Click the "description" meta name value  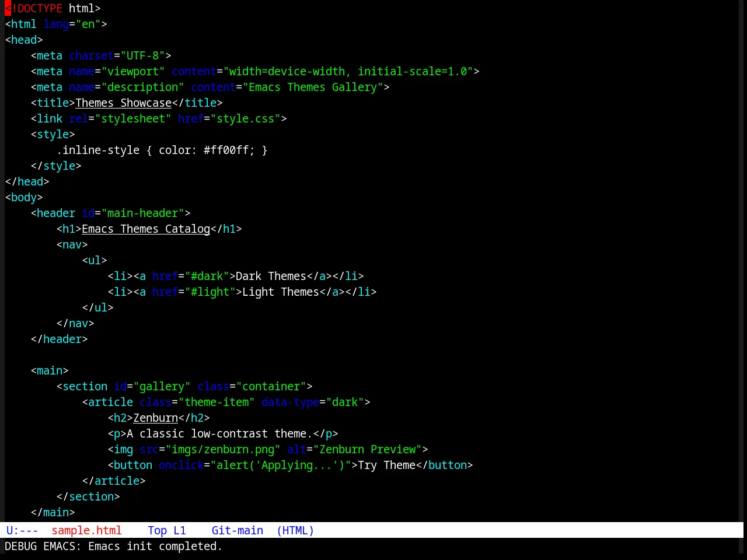point(143,87)
